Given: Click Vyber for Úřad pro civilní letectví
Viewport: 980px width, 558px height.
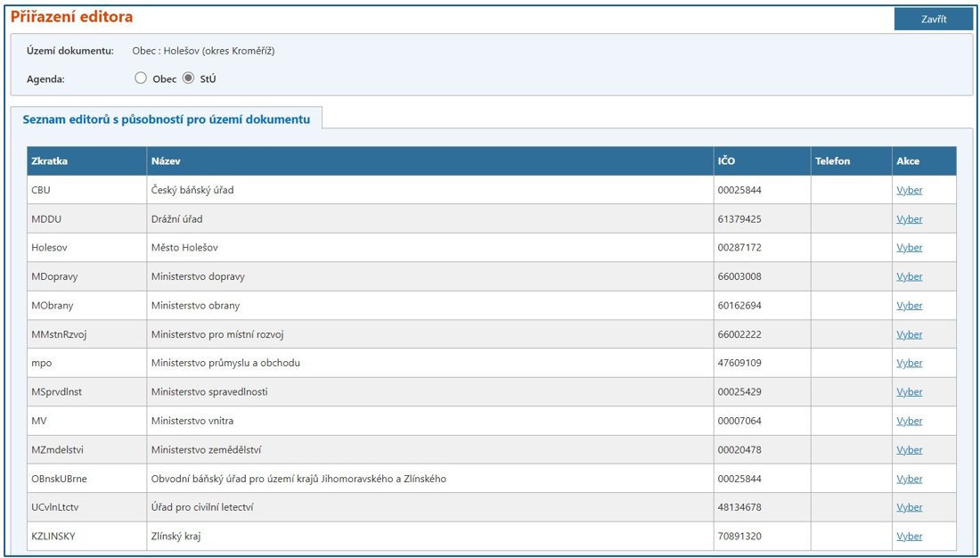Looking at the screenshot, I should [909, 507].
